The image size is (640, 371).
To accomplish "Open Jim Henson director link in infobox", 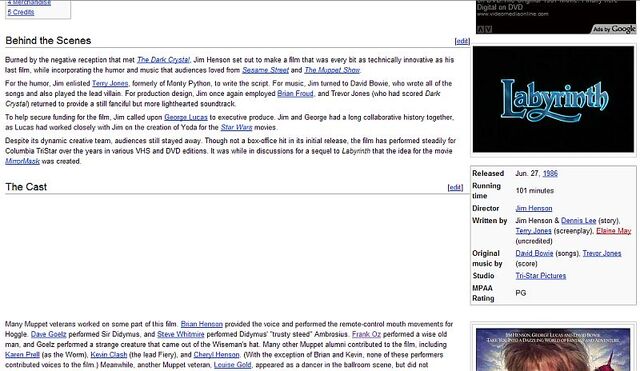I will pos(533,209).
